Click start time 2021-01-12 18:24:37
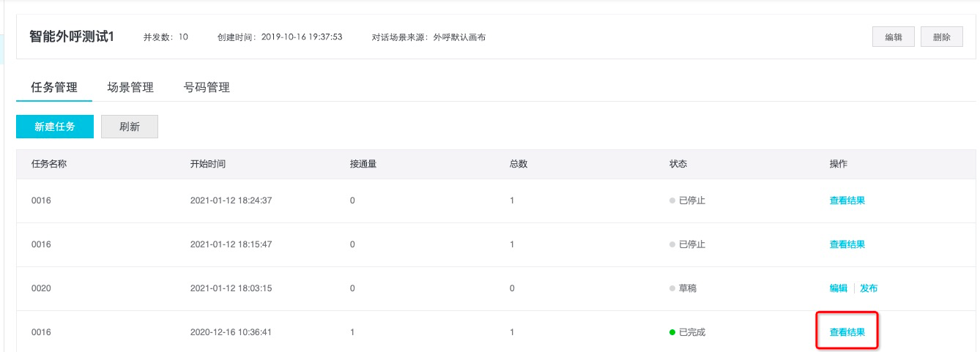The image size is (980, 352). pos(231,201)
